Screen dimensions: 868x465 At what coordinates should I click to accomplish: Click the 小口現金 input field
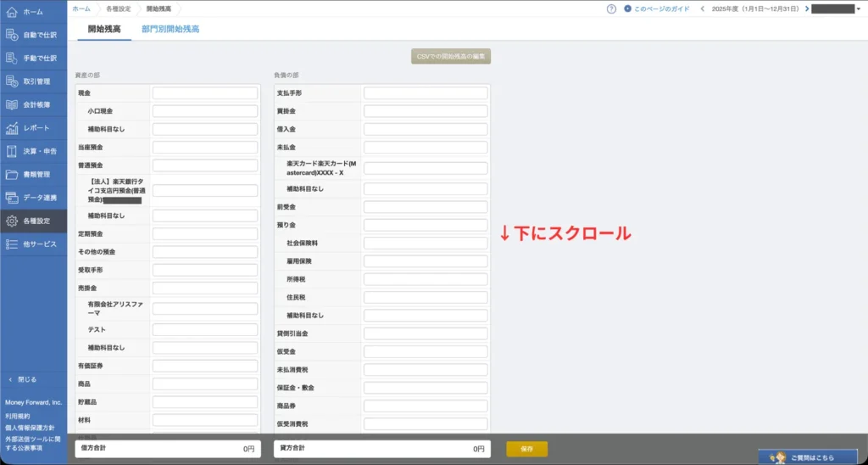pyautogui.click(x=205, y=111)
